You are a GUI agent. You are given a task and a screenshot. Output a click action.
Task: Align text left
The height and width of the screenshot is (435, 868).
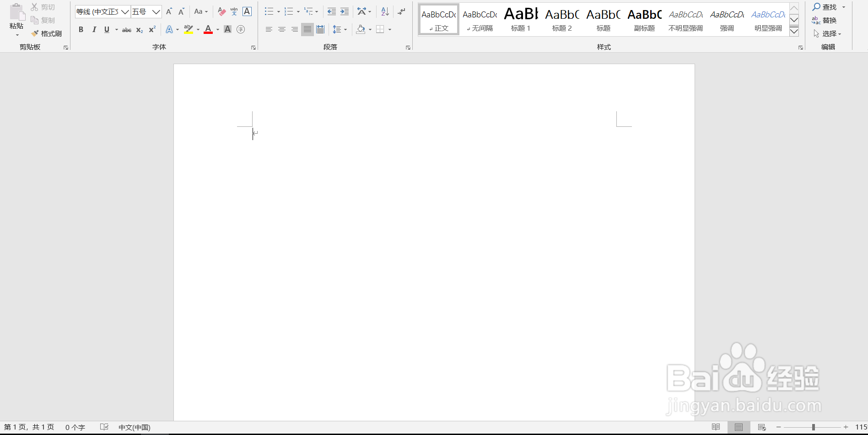click(269, 30)
